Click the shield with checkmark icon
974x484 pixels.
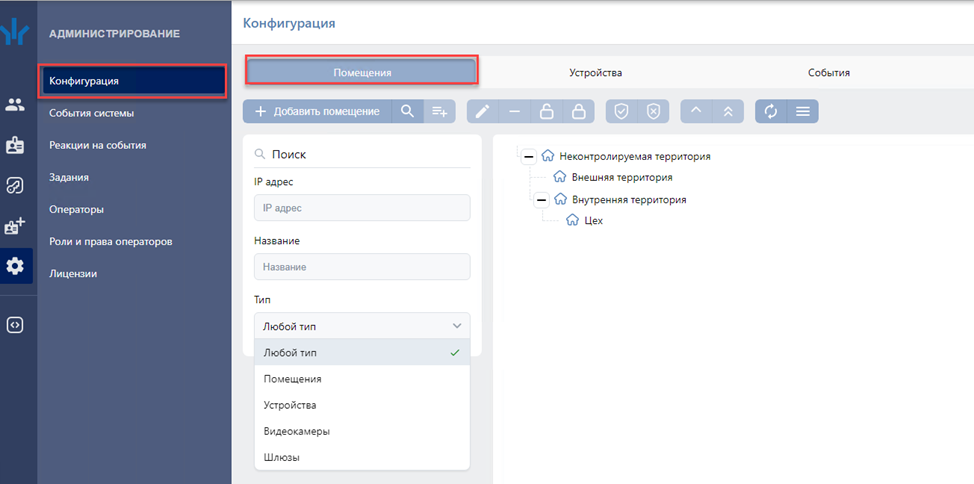tap(621, 111)
